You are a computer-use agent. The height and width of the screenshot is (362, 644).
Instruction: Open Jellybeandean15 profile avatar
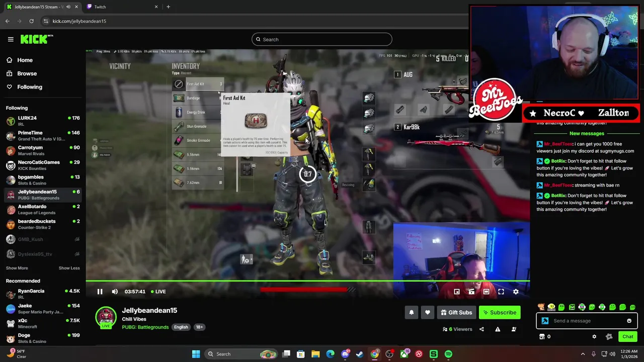pyautogui.click(x=106, y=317)
